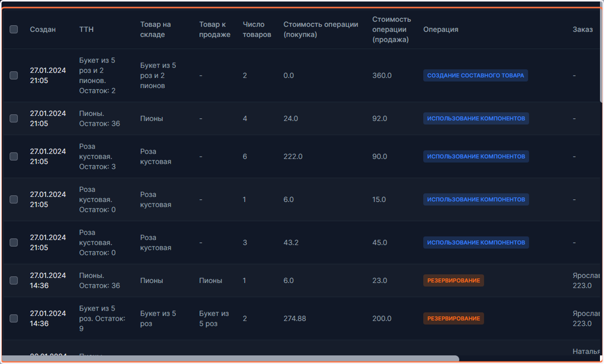Click sale cost value 200.0
The height and width of the screenshot is (364, 604).
(x=382, y=319)
